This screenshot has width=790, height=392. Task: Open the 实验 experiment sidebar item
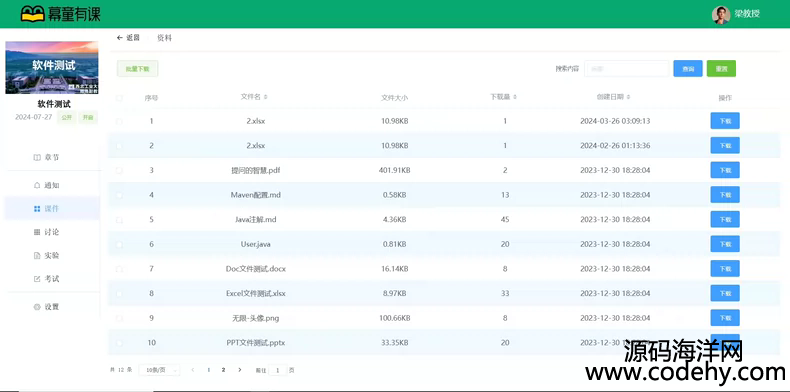(x=46, y=255)
